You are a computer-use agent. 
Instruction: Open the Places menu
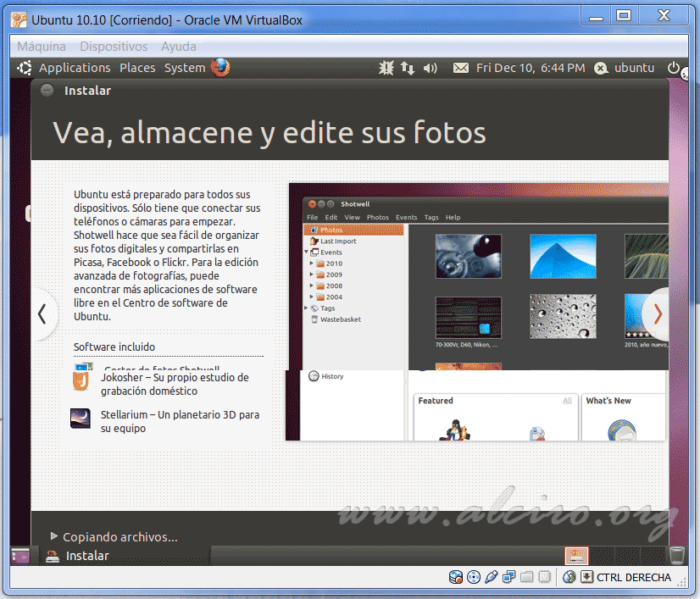pos(137,68)
